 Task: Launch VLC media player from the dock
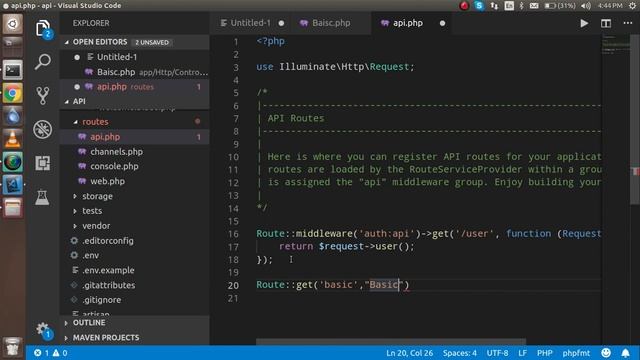(13, 139)
